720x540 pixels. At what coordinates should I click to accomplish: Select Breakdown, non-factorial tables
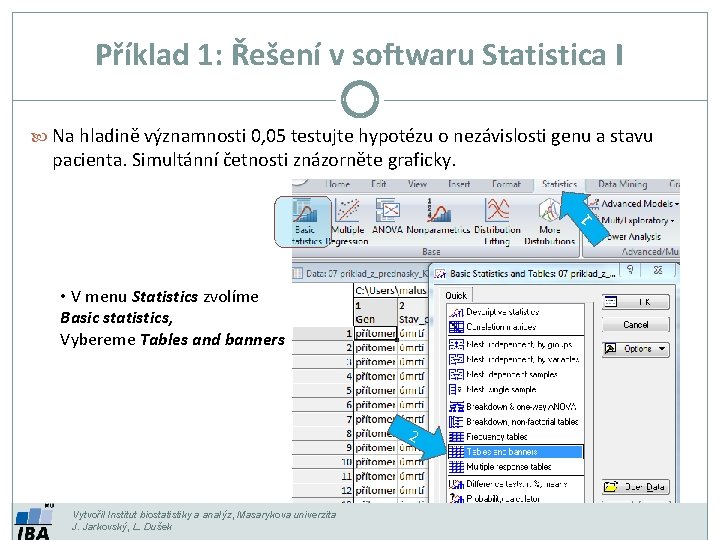click(x=515, y=422)
